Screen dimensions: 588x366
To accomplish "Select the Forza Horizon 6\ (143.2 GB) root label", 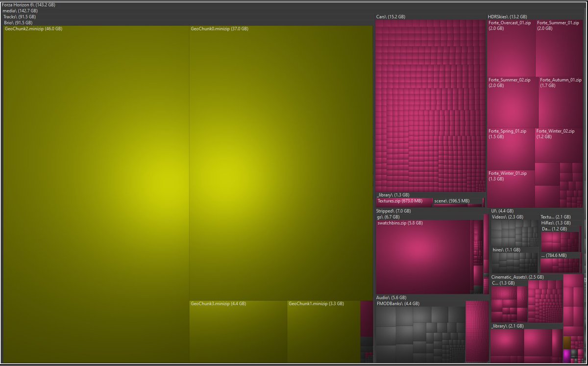I will 28,5.
